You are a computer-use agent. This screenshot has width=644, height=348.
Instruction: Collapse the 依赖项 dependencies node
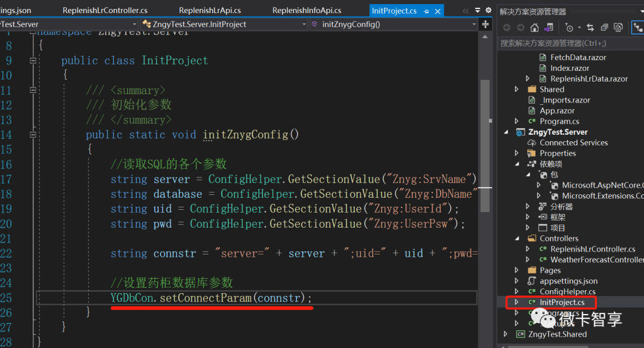pyautogui.click(x=516, y=164)
